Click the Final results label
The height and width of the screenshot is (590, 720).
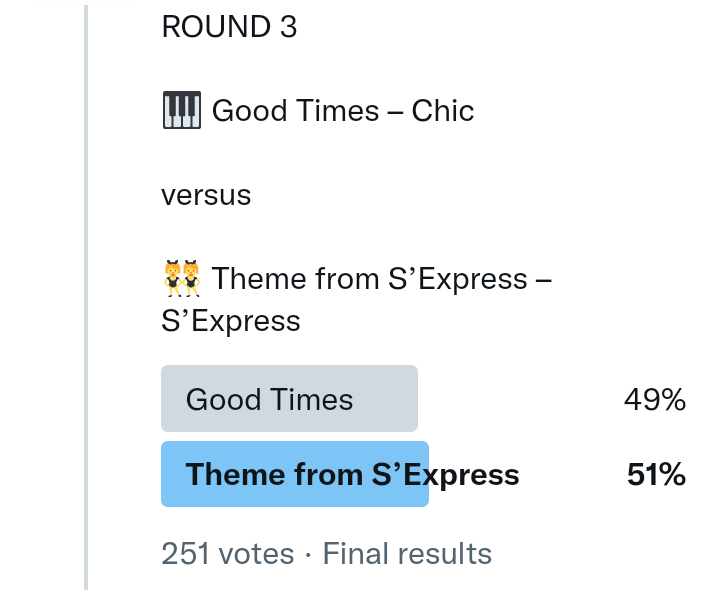pyautogui.click(x=407, y=554)
